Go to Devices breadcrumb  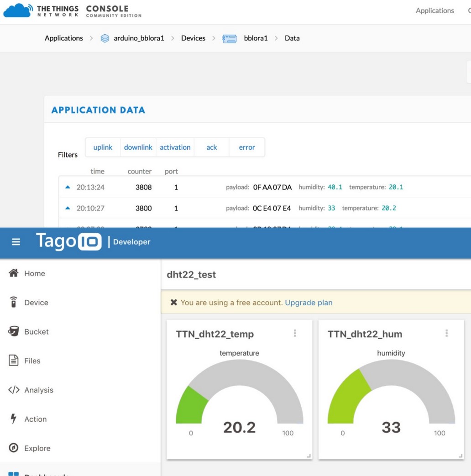(193, 38)
